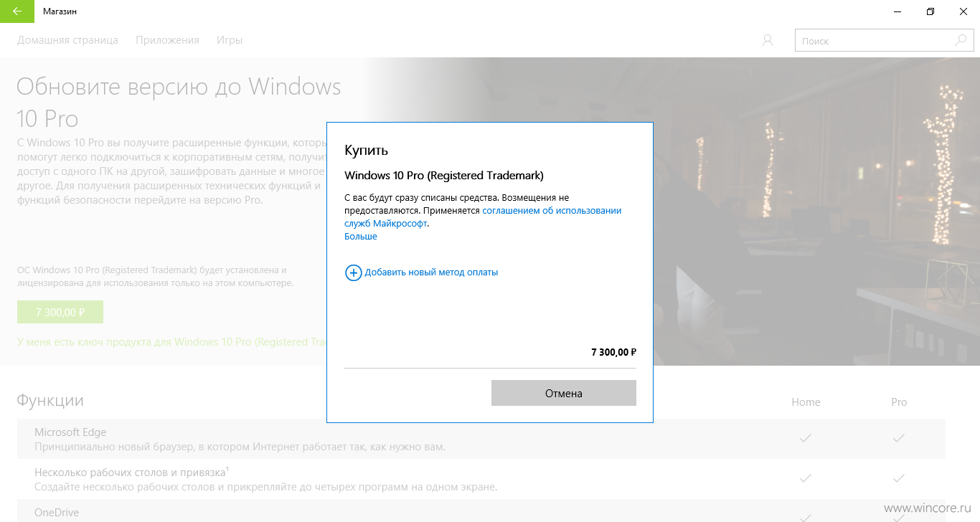Click the OneDrive feature row title

pos(57,513)
